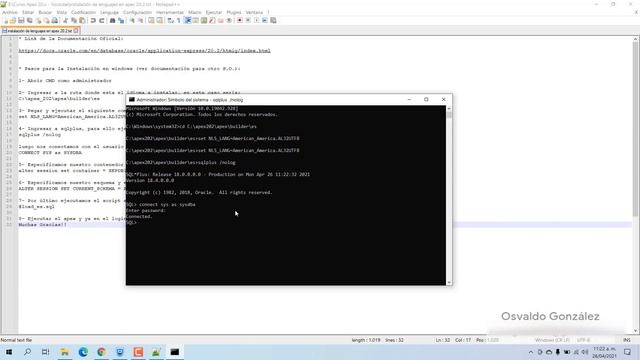Open the Vista menu
This screenshot has width=640, height=360.
[62, 12]
